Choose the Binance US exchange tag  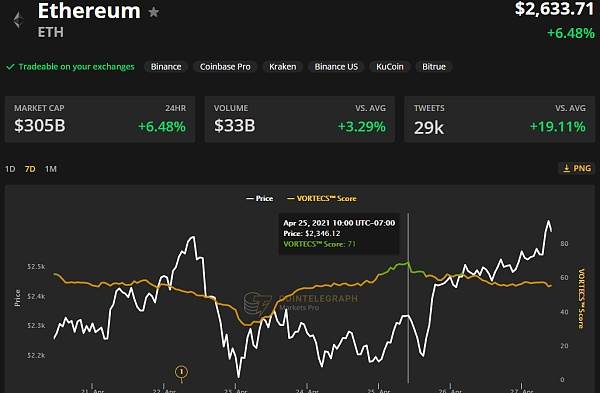pos(336,67)
